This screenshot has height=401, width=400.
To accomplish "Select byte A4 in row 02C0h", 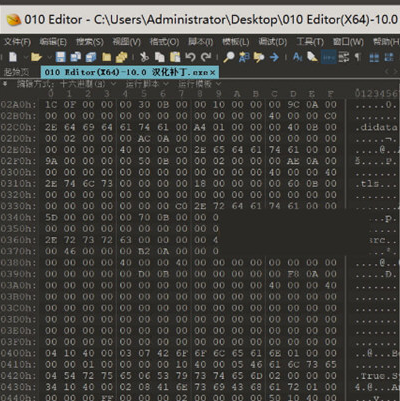I will point(200,127).
